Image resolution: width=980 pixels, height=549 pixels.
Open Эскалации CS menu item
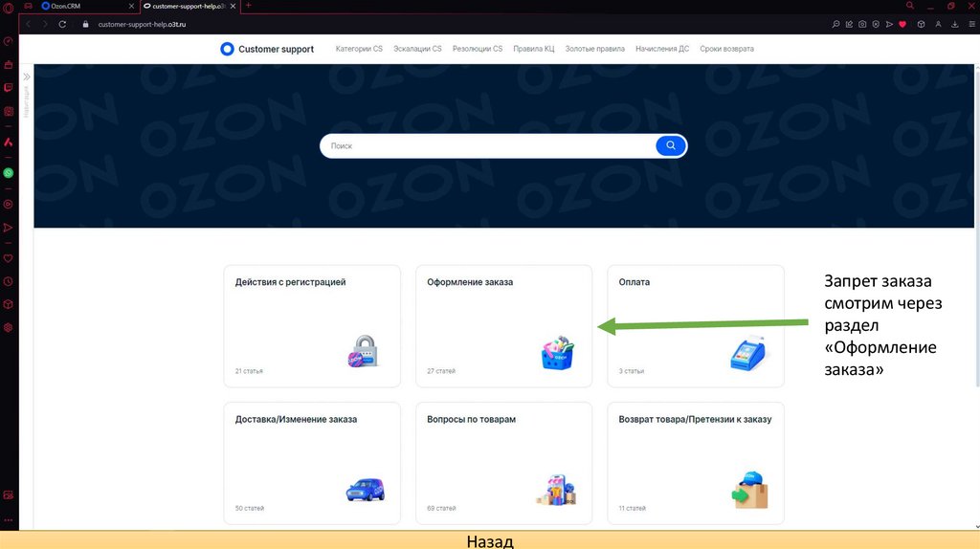pyautogui.click(x=417, y=49)
